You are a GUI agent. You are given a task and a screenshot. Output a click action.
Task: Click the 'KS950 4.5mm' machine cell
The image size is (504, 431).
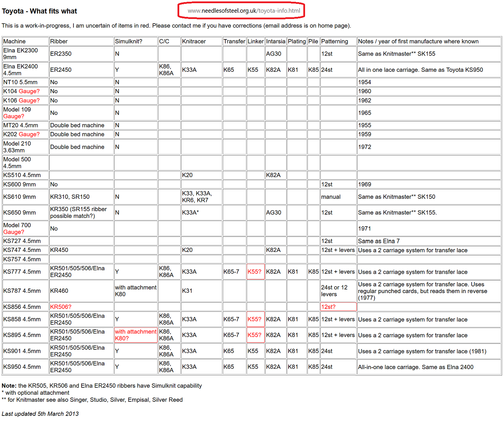(x=25, y=367)
